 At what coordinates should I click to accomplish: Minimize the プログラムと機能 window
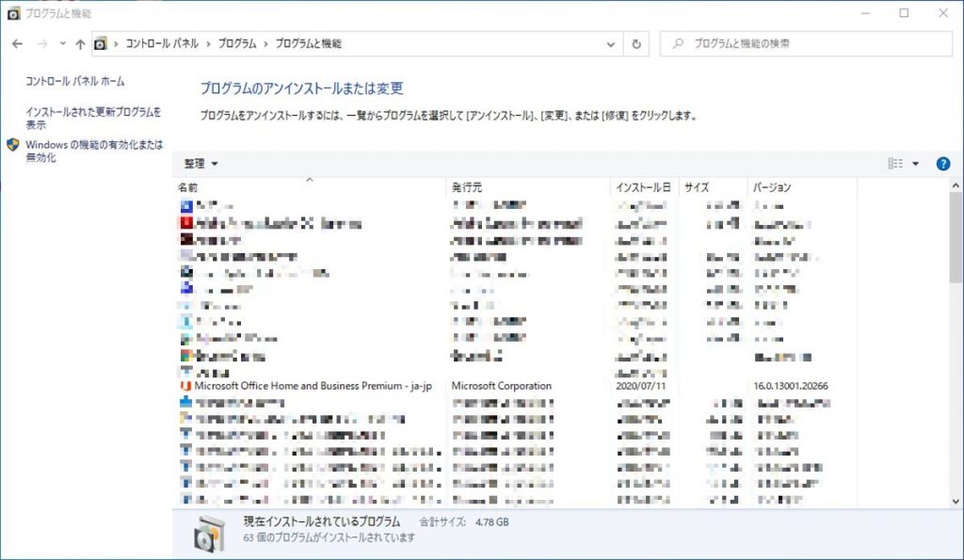pyautogui.click(x=866, y=13)
